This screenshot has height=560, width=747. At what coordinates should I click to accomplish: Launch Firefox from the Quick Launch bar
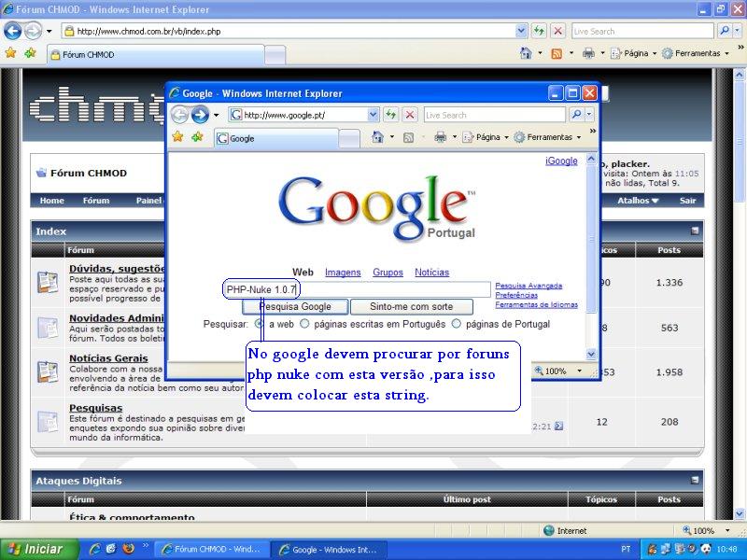[x=128, y=549]
